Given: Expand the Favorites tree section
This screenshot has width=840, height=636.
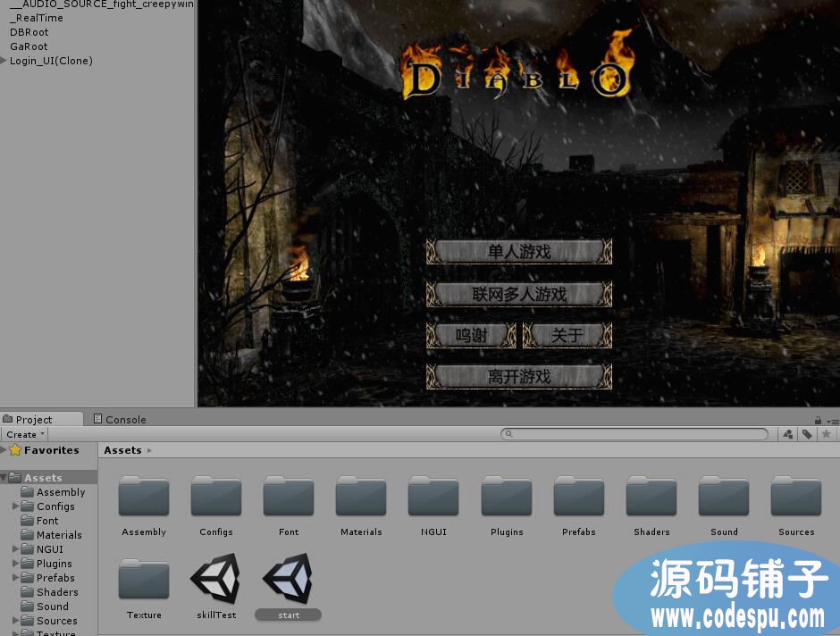Looking at the screenshot, I should pos(4,449).
